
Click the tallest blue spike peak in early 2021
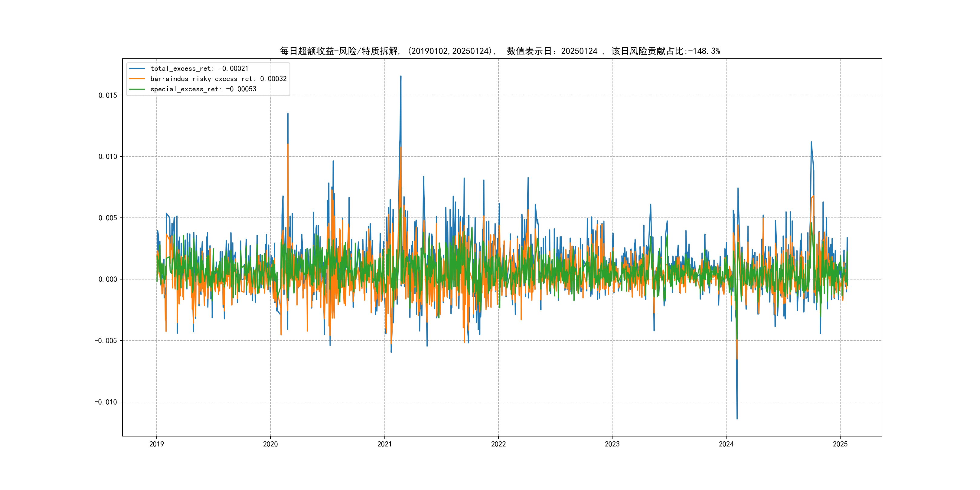(400, 77)
